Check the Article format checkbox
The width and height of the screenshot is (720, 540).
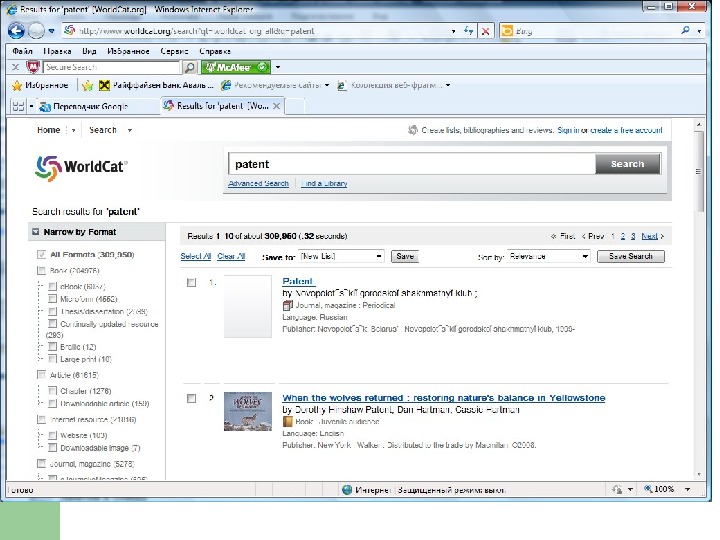point(41,375)
